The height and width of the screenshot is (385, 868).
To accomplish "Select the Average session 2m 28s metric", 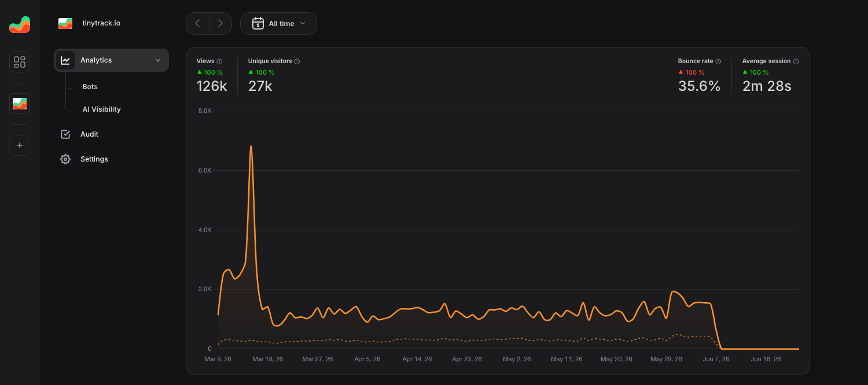I will [x=770, y=76].
